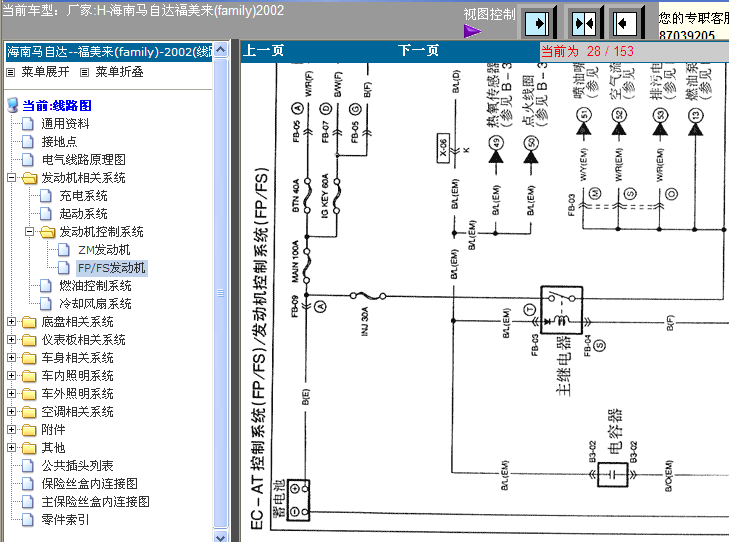729x542 pixels.
Task: Collapse the 发动机相关系统 tree node
Action: 12,178
